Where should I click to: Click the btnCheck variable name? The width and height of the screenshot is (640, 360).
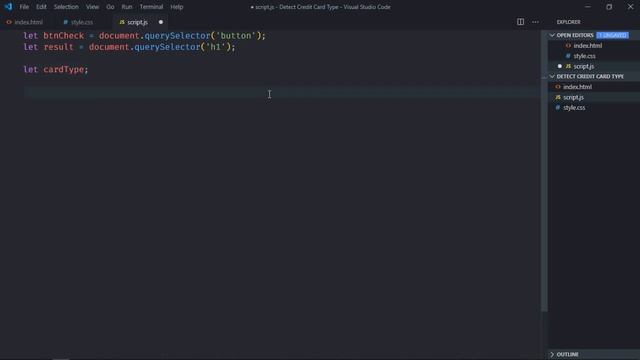tap(63, 36)
